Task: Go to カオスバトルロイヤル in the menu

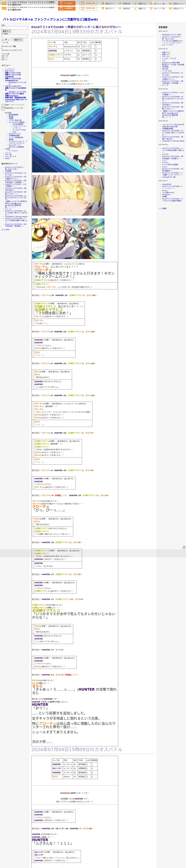Action: pos(13,86)
